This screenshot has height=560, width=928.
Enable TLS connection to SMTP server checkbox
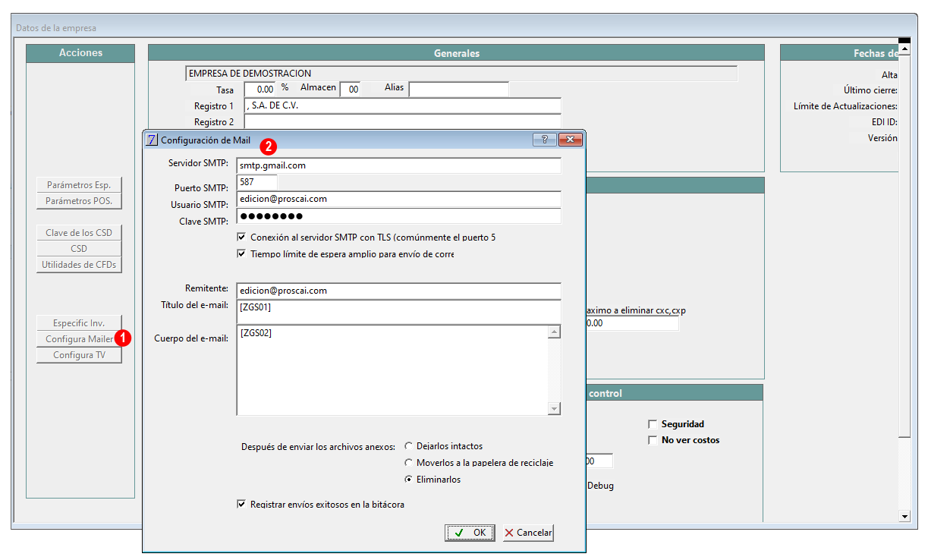[x=242, y=237]
